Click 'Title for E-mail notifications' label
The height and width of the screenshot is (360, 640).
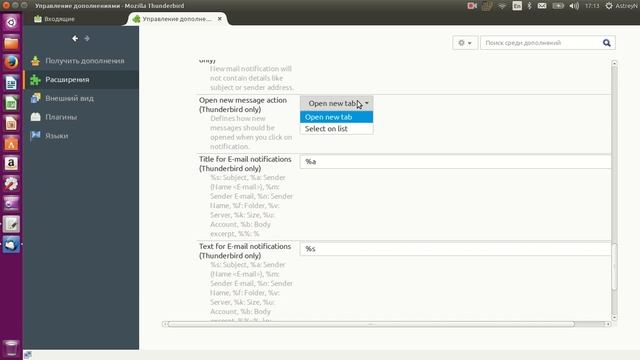point(245,164)
